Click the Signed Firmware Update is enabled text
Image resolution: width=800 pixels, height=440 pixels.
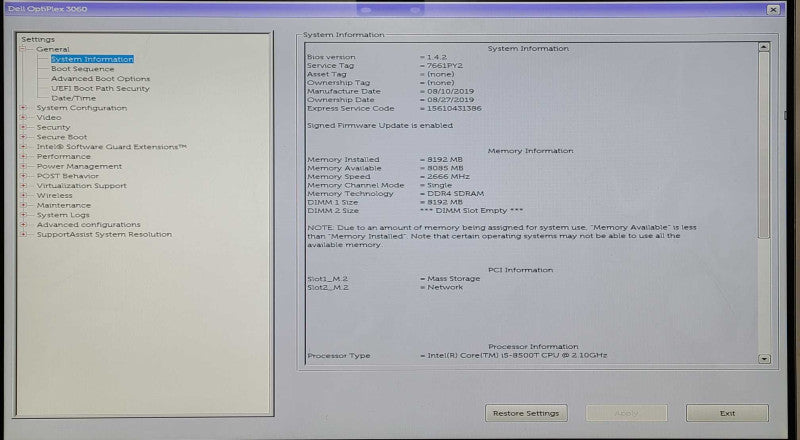[380, 126]
